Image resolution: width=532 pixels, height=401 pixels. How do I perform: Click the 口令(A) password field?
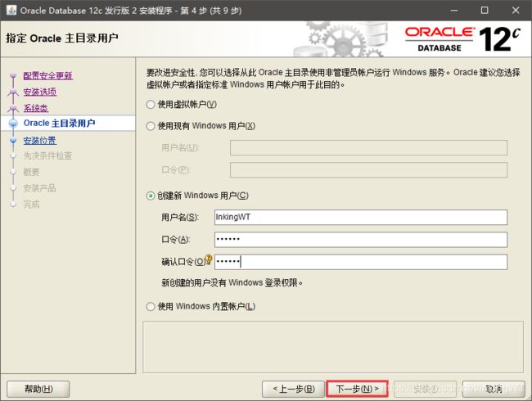point(361,240)
